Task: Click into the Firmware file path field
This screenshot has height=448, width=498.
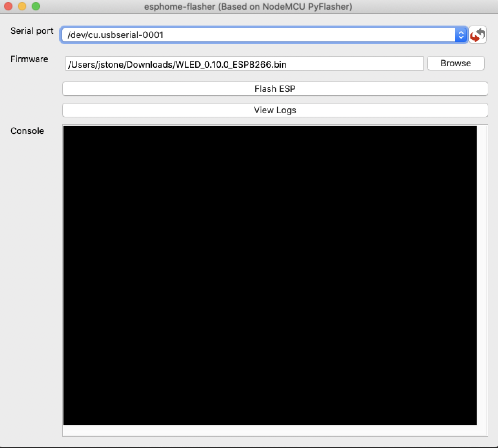Action: point(244,64)
